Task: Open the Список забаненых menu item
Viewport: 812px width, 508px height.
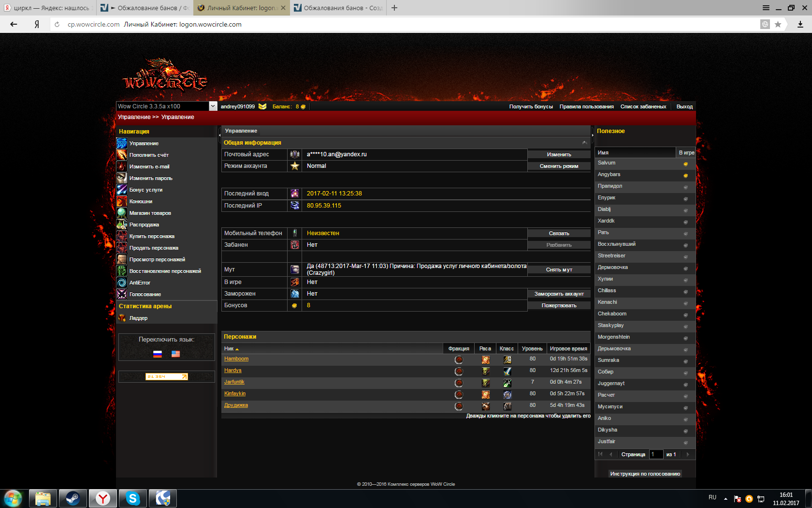Action: click(x=643, y=106)
